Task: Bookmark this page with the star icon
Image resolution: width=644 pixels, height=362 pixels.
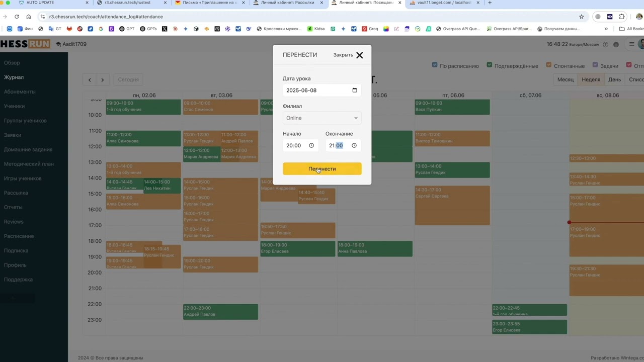Action: tap(582, 17)
